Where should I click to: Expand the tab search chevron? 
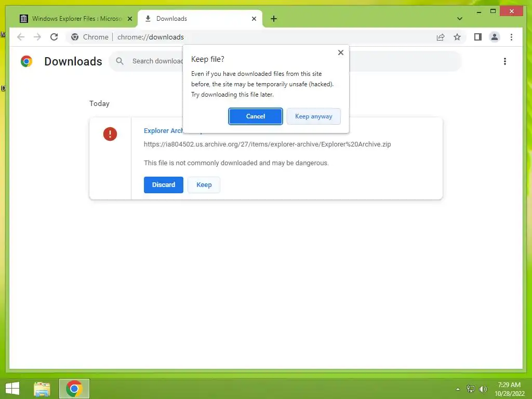pyautogui.click(x=459, y=19)
